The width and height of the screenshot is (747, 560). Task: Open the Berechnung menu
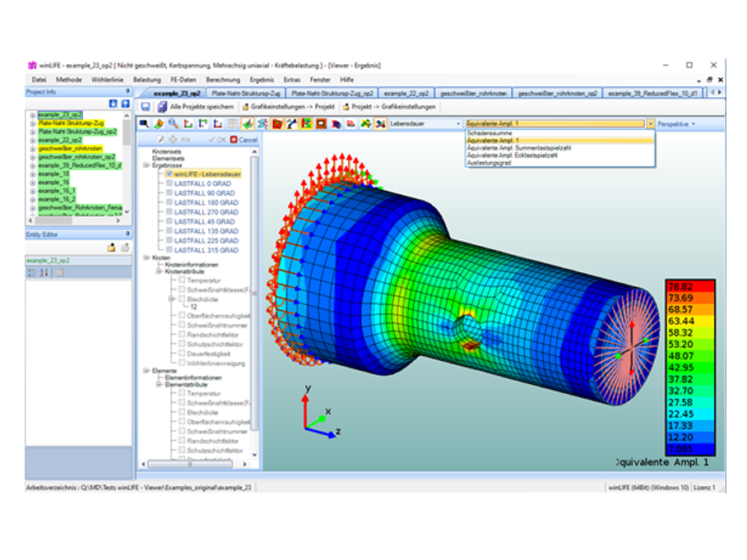point(223,80)
